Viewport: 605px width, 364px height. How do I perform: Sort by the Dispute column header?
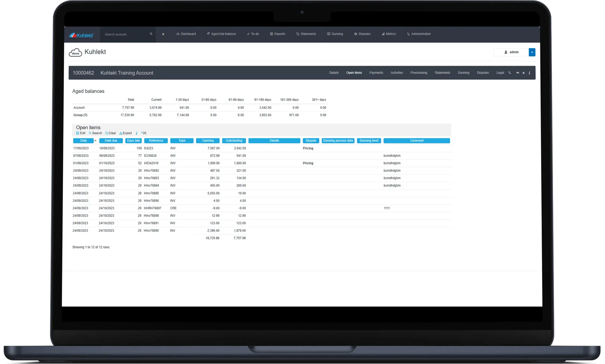coord(311,141)
